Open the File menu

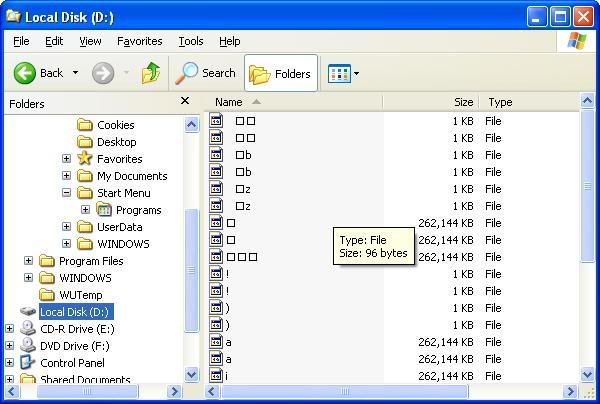point(21,41)
